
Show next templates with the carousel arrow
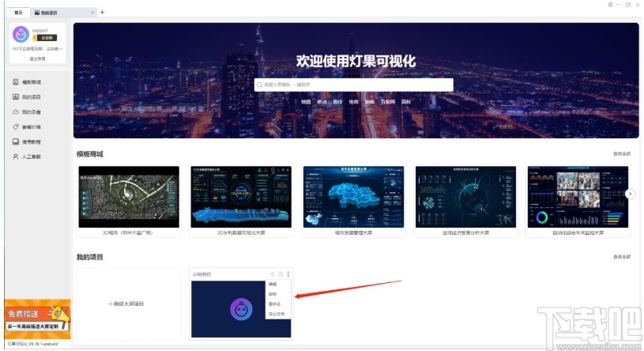(630, 194)
